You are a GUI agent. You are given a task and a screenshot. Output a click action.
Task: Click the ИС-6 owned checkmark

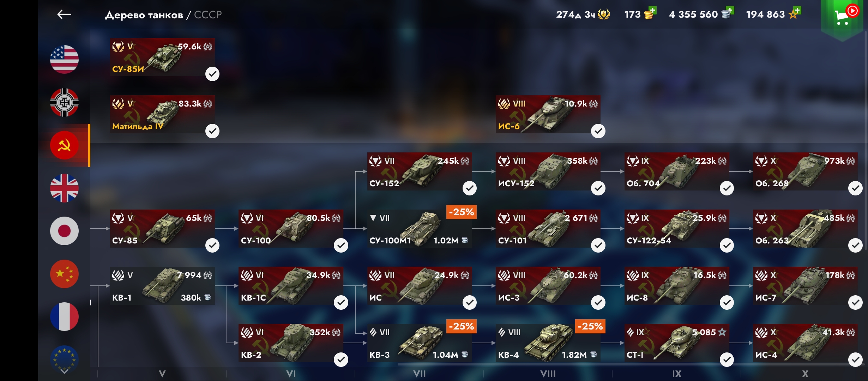[598, 131]
